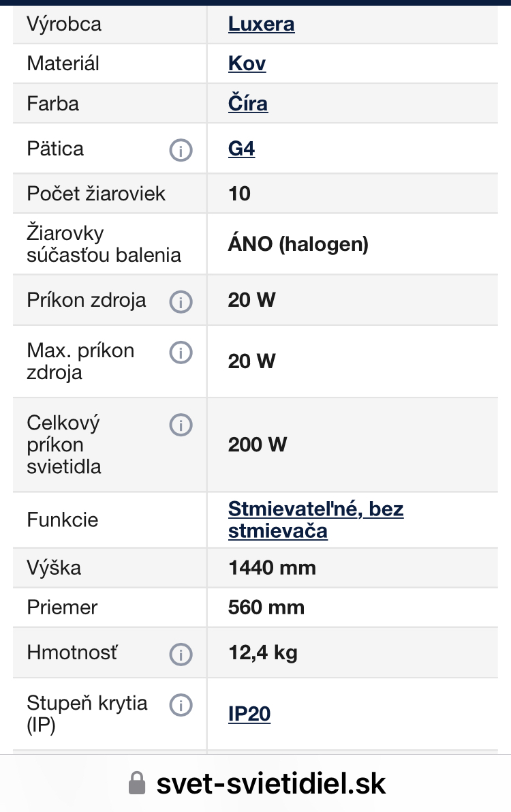Tap the info icon beside Príkon zdroja
The image size is (511, 812).
[x=181, y=301]
